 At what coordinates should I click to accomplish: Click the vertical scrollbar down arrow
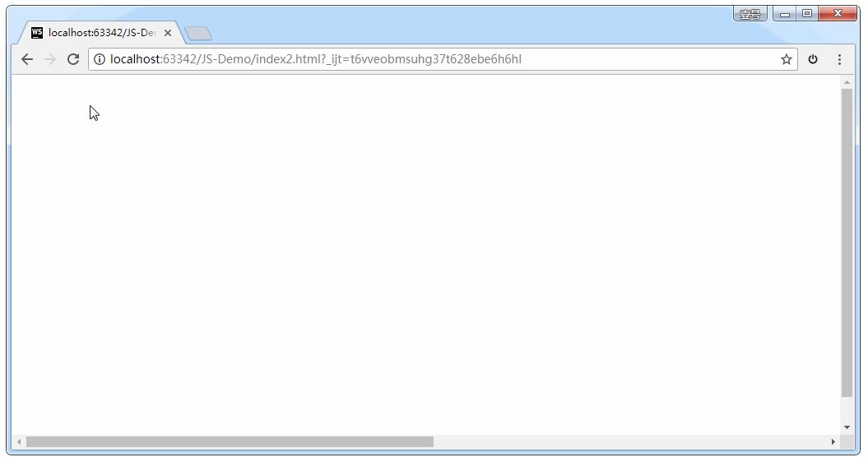[847, 427]
